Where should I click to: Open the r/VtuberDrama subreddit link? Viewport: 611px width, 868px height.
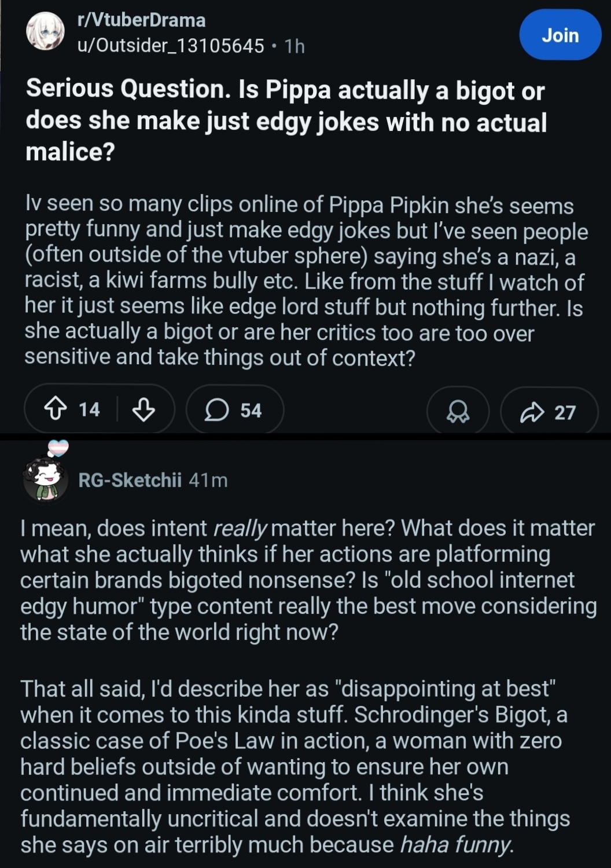coord(142,20)
